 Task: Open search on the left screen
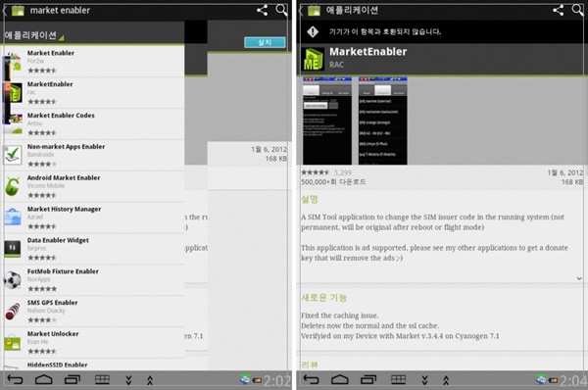point(281,10)
